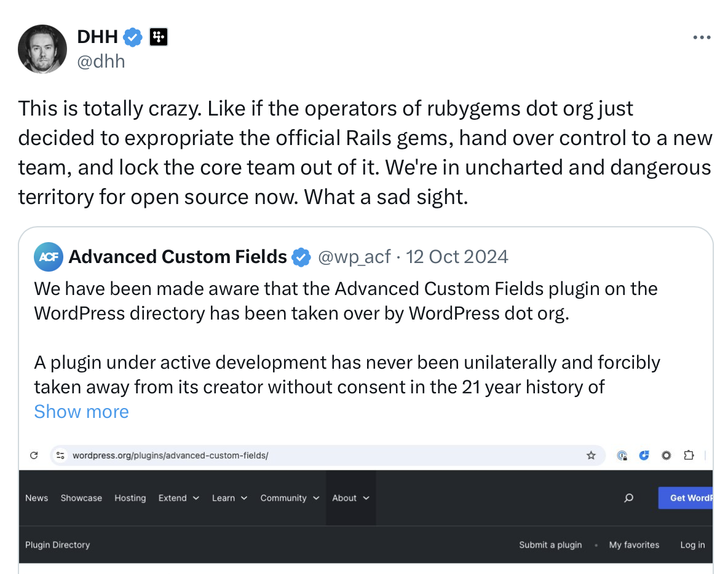Click the gear-shaped extension icon in toolbar

click(667, 455)
